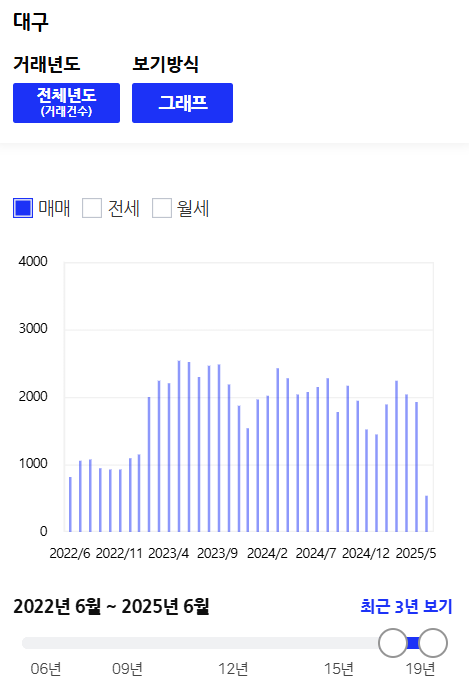Uncheck the 매매 checkbox
The image size is (469, 692).
[x=23, y=208]
